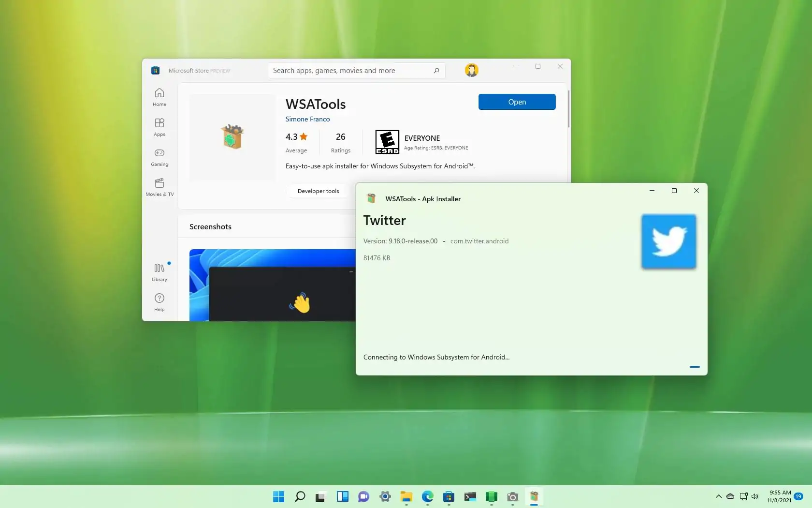Image resolution: width=812 pixels, height=508 pixels.
Task: Minimize the WSATools Apk Installer window
Action: coord(652,191)
